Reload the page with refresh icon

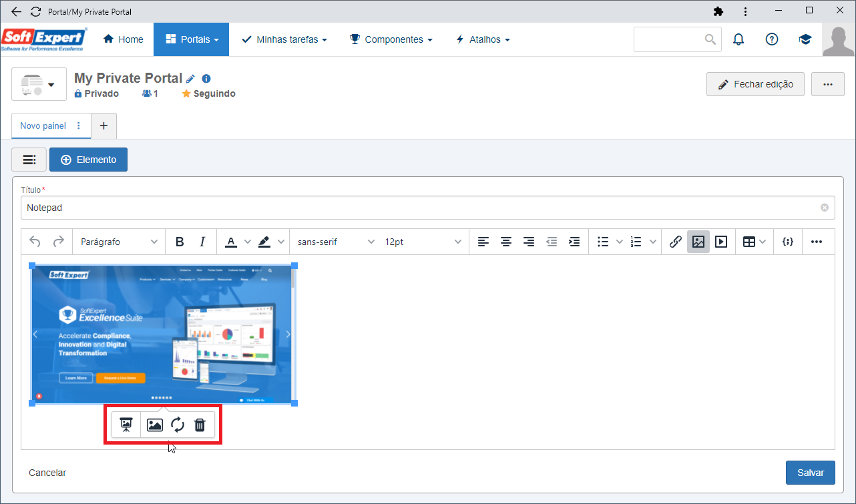point(35,11)
